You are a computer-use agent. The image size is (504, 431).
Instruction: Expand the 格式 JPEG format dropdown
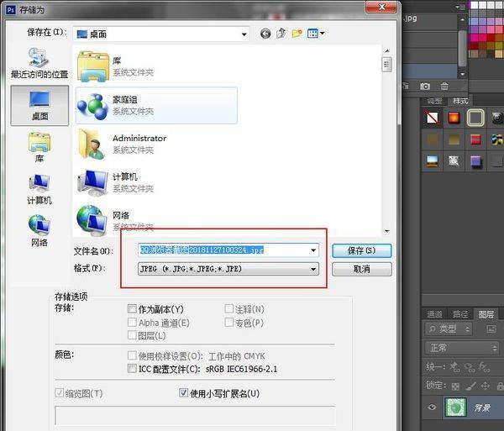click(313, 269)
